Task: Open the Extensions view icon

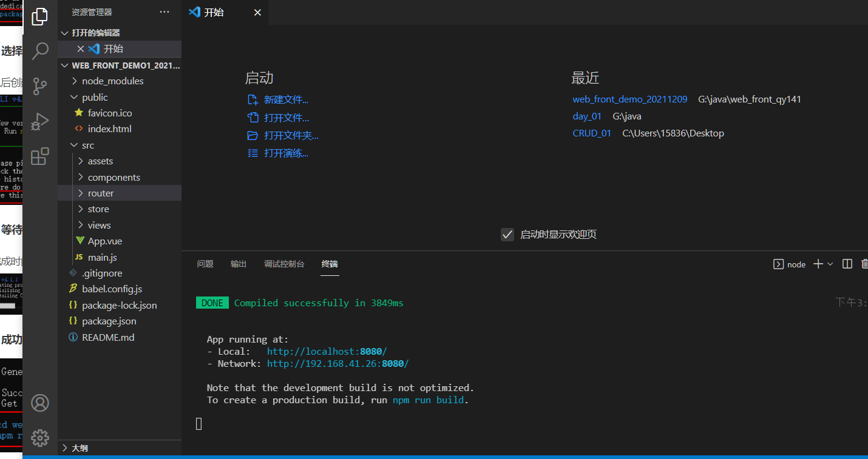Action: click(x=39, y=156)
